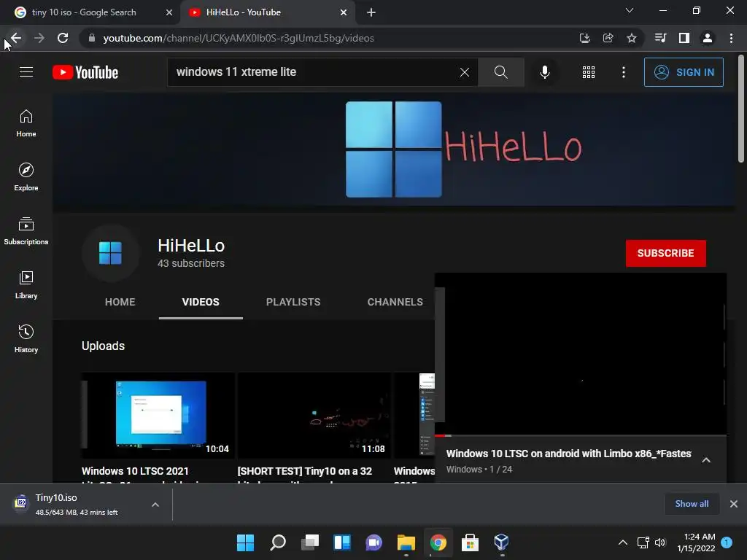Switch to the tiny 10 iso Google Search tab
Viewport: 747px width, 560px height.
pyautogui.click(x=84, y=12)
